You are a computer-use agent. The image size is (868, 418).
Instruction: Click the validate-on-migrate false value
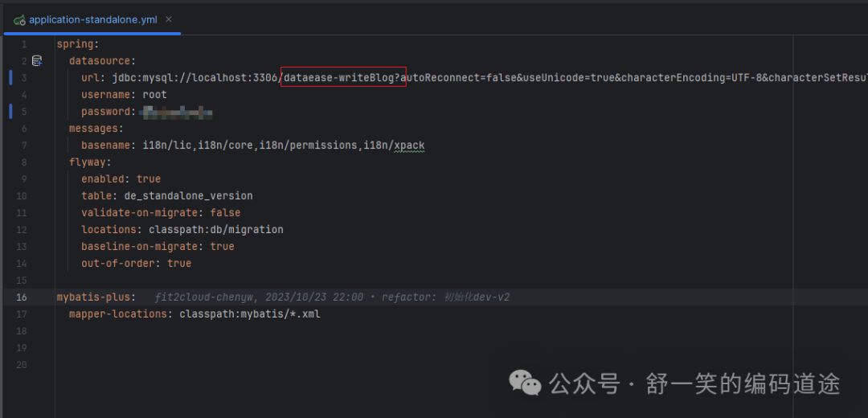225,213
